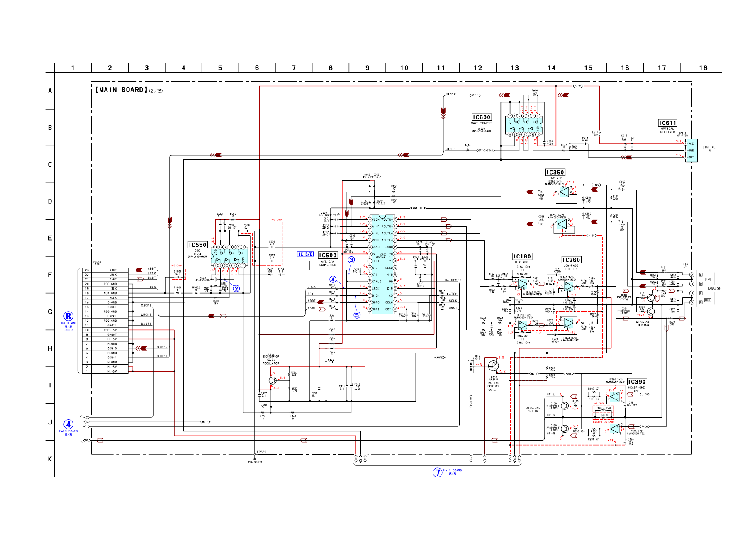745x560 pixels.
Task: Click the IC500 A/D D/A converter label
Action: (328, 256)
